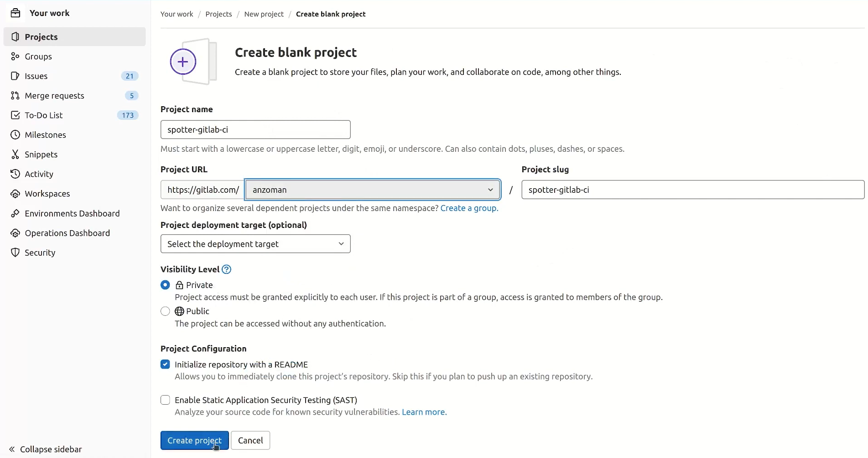Follow the Create a group link
Viewport: 868px width, 458px height.
click(469, 208)
